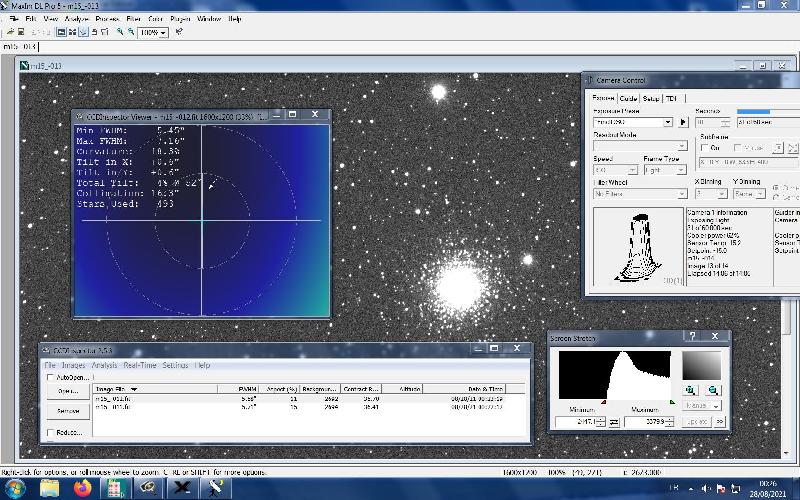Click the zoom in magnifier in toolbar
The width and height of the screenshot is (800, 500).
119,32
